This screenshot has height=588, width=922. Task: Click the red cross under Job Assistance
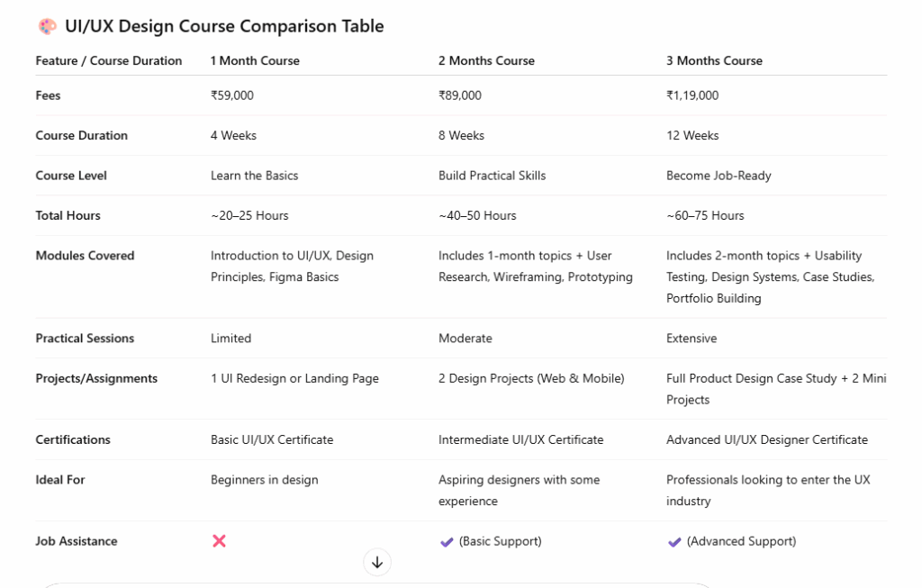[219, 541]
